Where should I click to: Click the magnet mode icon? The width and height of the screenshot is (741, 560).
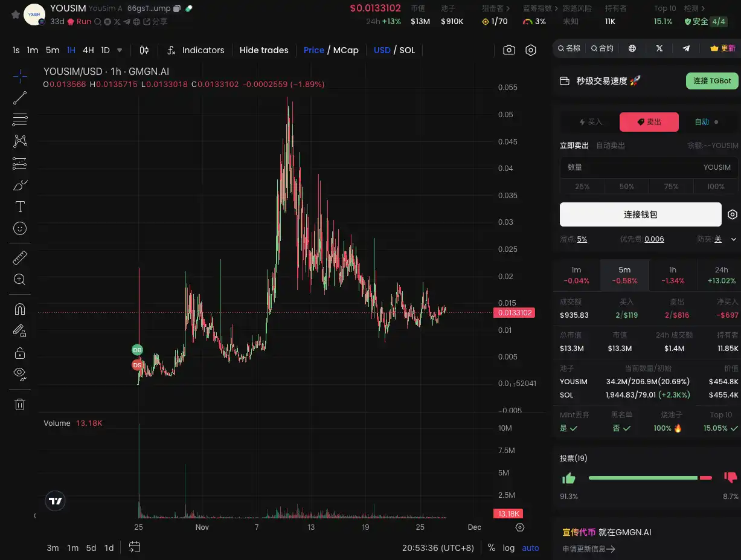pos(20,309)
